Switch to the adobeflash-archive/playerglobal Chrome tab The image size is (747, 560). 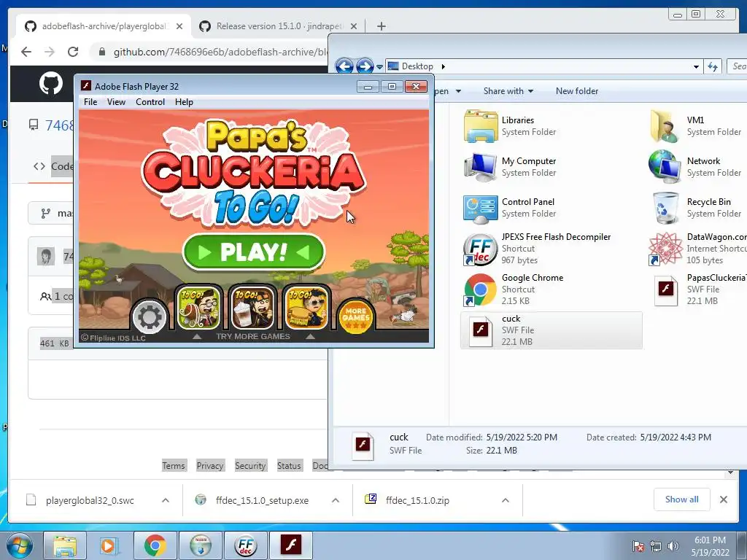(x=102, y=26)
